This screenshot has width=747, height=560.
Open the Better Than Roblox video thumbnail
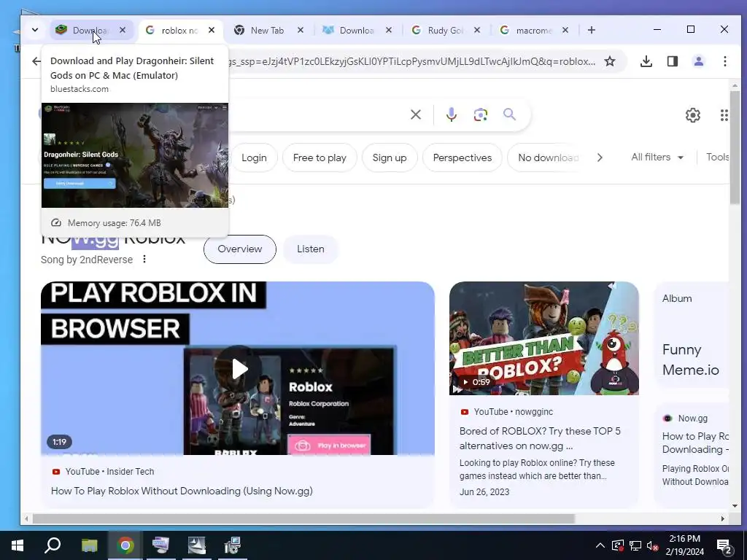(543, 338)
